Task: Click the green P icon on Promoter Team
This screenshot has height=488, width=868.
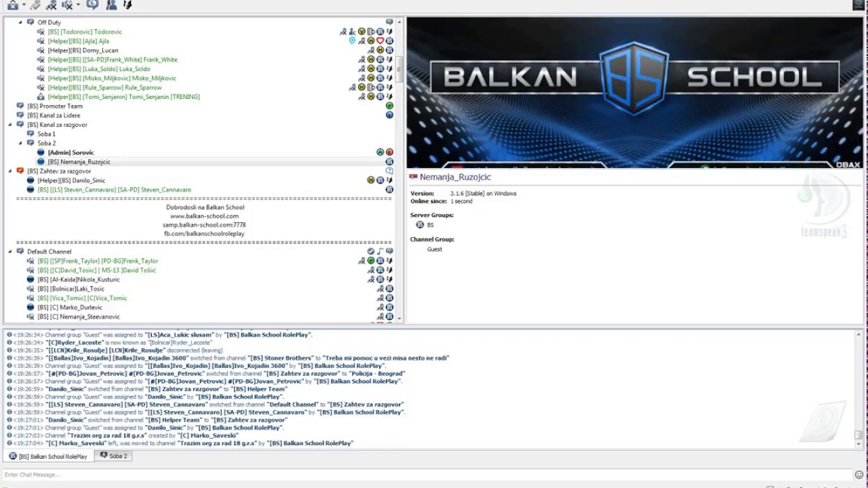Action: point(389,106)
